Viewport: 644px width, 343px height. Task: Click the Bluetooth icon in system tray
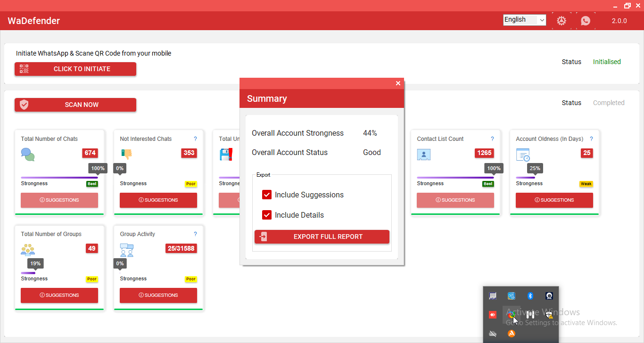click(x=530, y=296)
